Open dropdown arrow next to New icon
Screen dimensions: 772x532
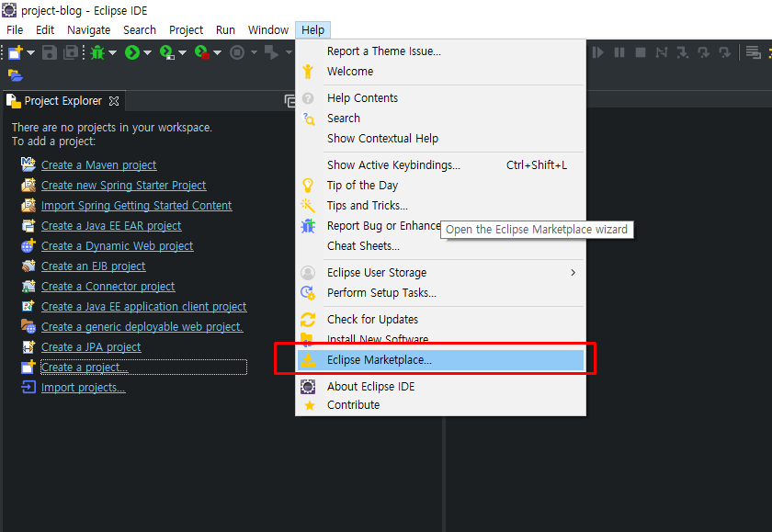click(x=30, y=52)
